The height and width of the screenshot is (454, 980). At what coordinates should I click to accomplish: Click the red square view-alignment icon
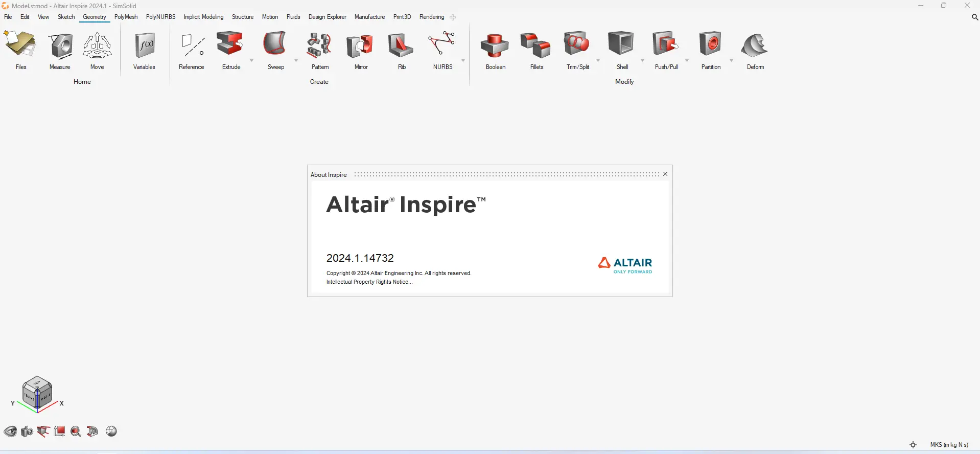point(60,432)
